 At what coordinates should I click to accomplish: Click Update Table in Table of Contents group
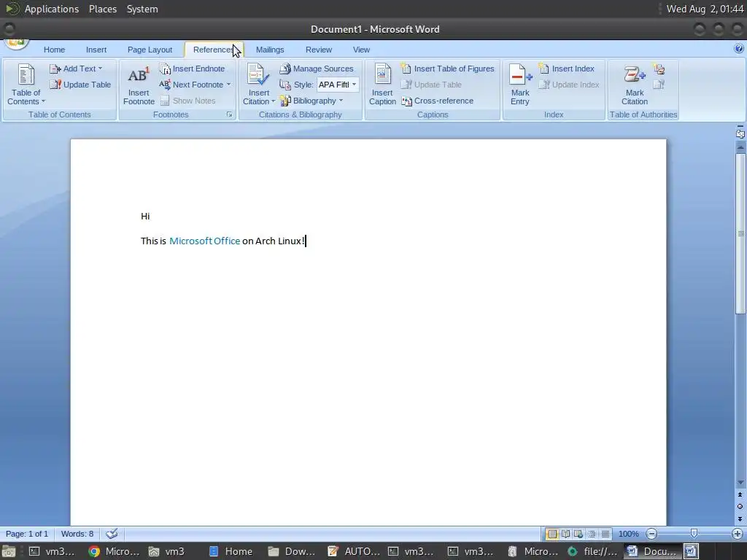(x=80, y=85)
